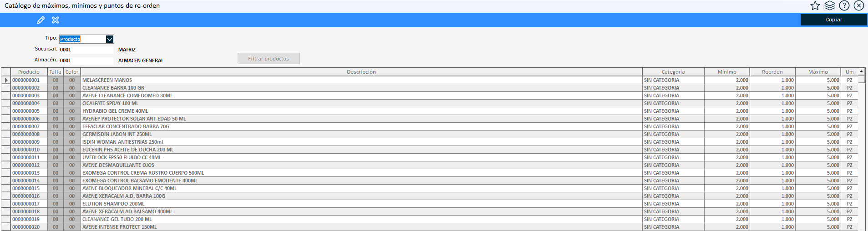This screenshot has width=868, height=231.
Task: Select the row indicator arrow for first row
Action: [x=6, y=80]
